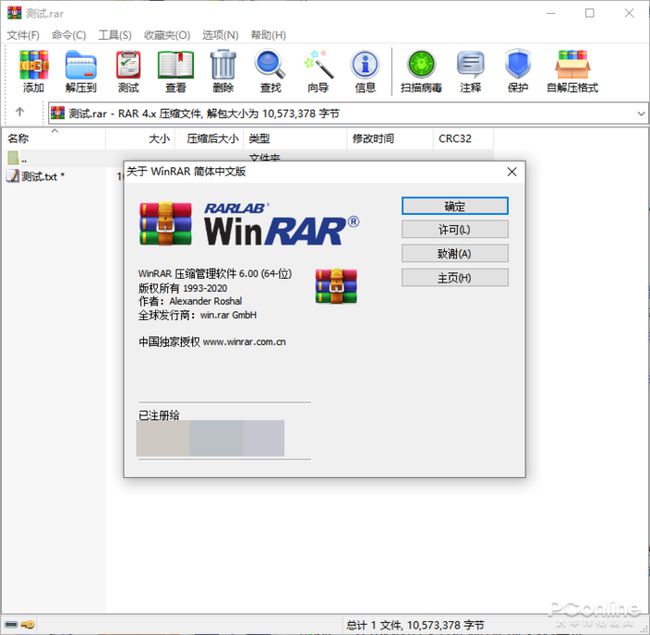Select the 测试.txt file icon
Viewport: 650px width, 635px height.
point(13,176)
